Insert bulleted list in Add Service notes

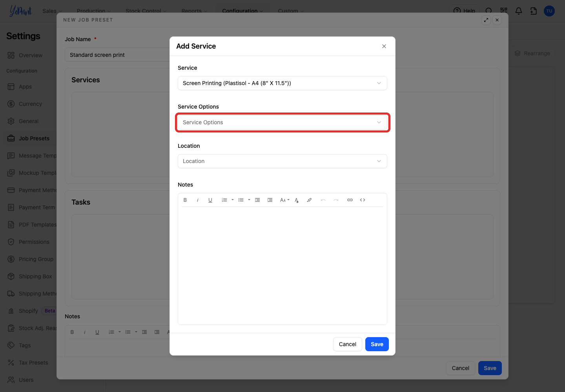coord(241,200)
